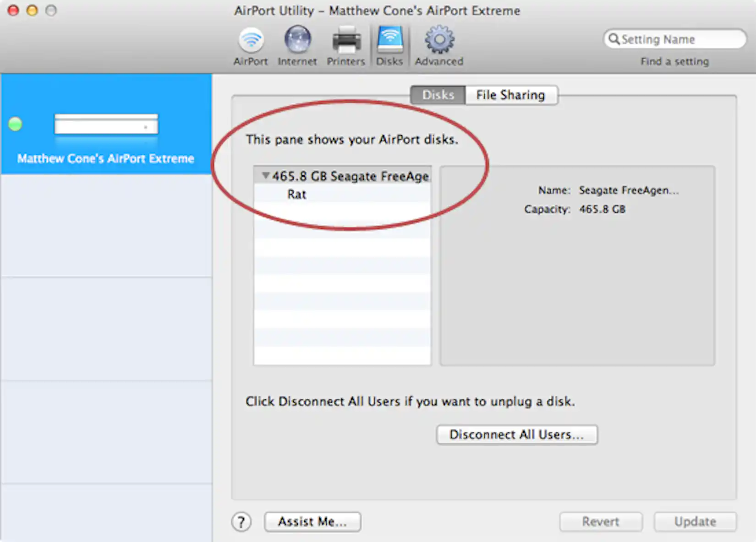Screen dimensions: 756x542
Task: Open the Advanced settings icon
Action: coord(438,44)
